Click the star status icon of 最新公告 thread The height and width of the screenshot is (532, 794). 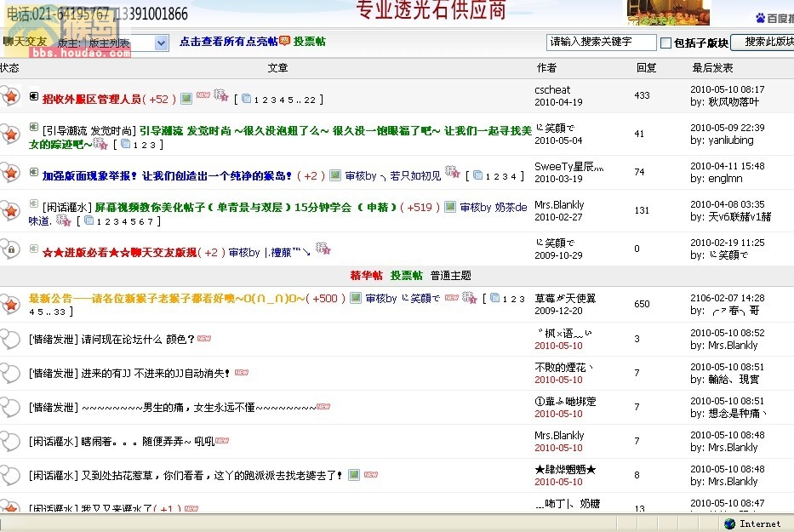pos(9,304)
